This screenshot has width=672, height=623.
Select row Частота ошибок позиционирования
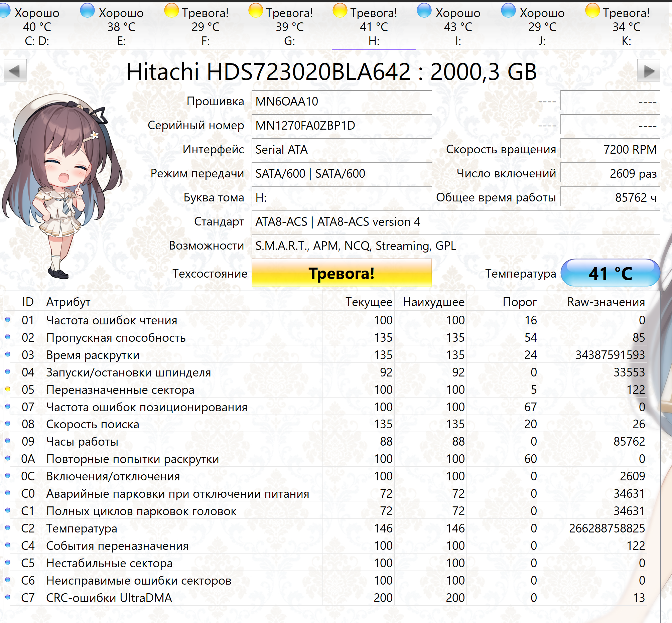(x=325, y=407)
